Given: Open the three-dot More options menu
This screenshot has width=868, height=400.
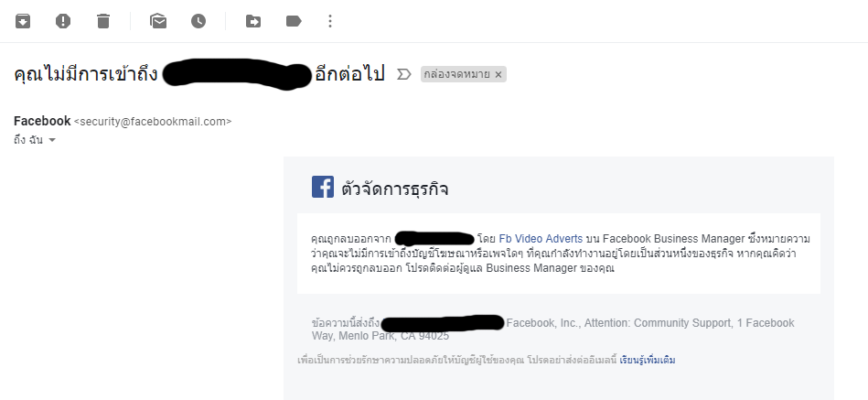Looking at the screenshot, I should [x=330, y=21].
